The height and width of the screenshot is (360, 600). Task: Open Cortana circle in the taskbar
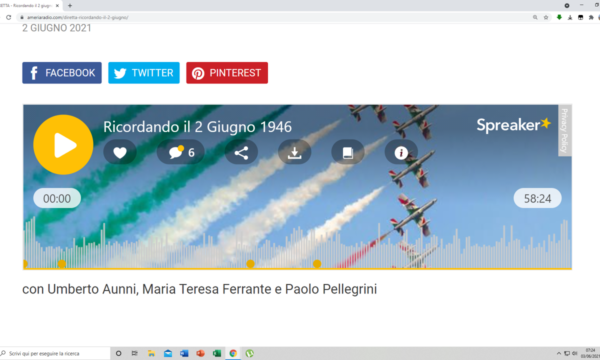(119, 353)
